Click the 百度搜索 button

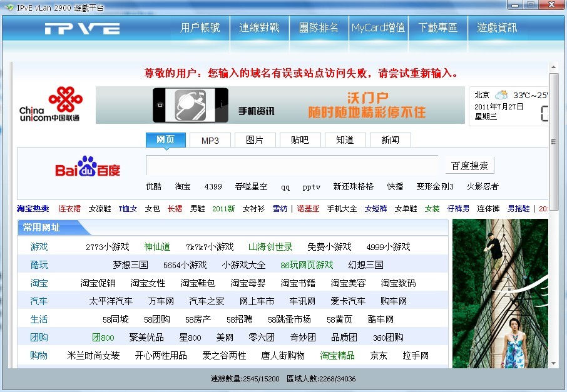pos(469,166)
